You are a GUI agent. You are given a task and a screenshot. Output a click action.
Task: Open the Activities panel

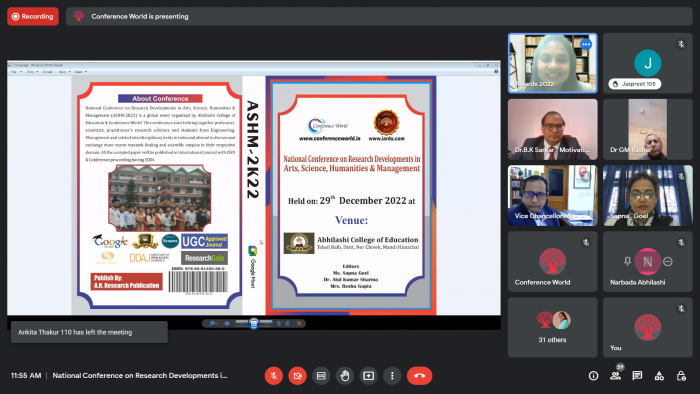click(659, 376)
